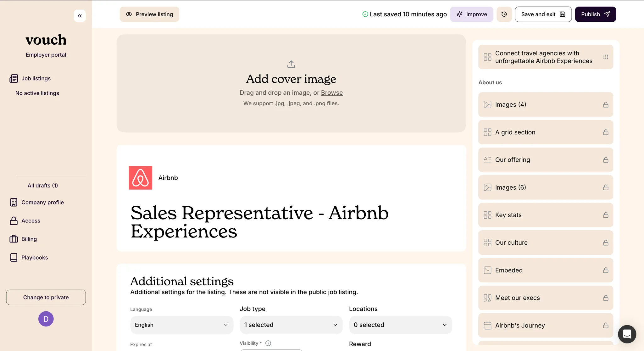Click the lock icon on Meet our execs
The height and width of the screenshot is (351, 644).
[606, 298]
